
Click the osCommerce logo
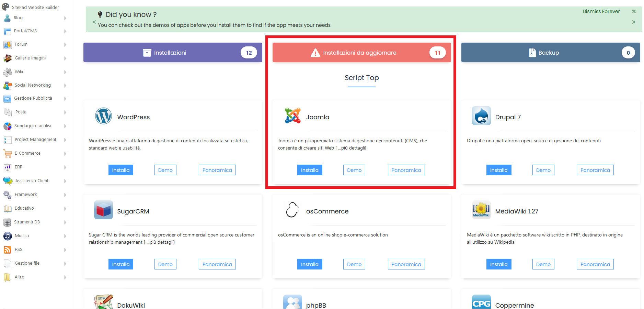[x=292, y=210]
